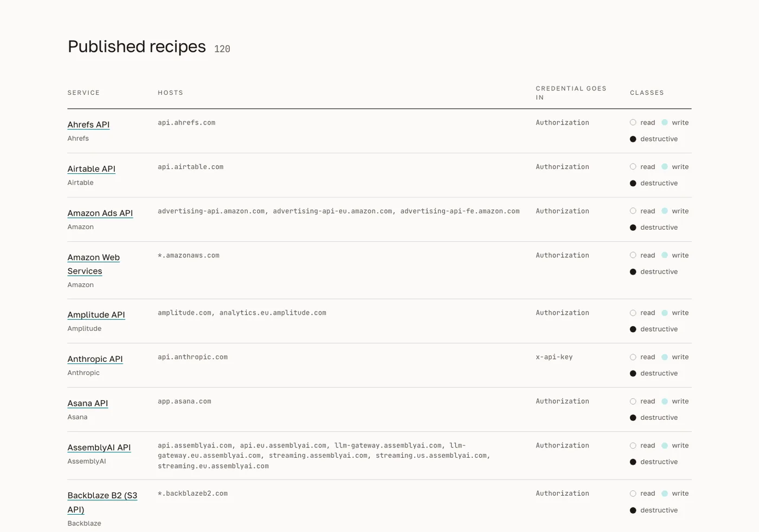Click the destructive dot in the Anthropic row
This screenshot has width=759, height=532.
tap(633, 373)
